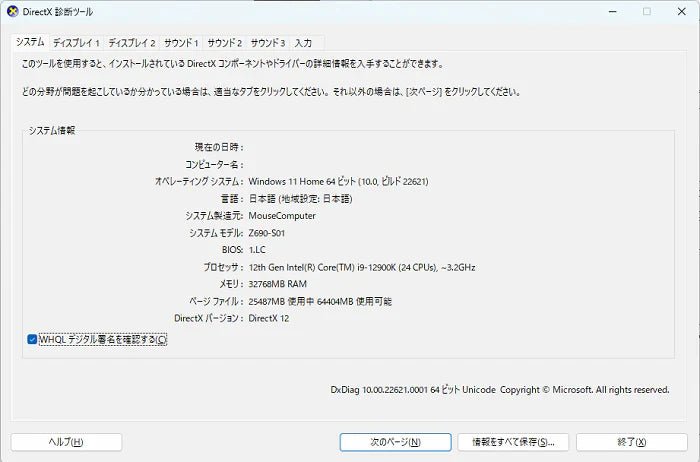
Task: Uncheck the WHQL デジタル署名を確認する checkbox
Action: pyautogui.click(x=33, y=340)
